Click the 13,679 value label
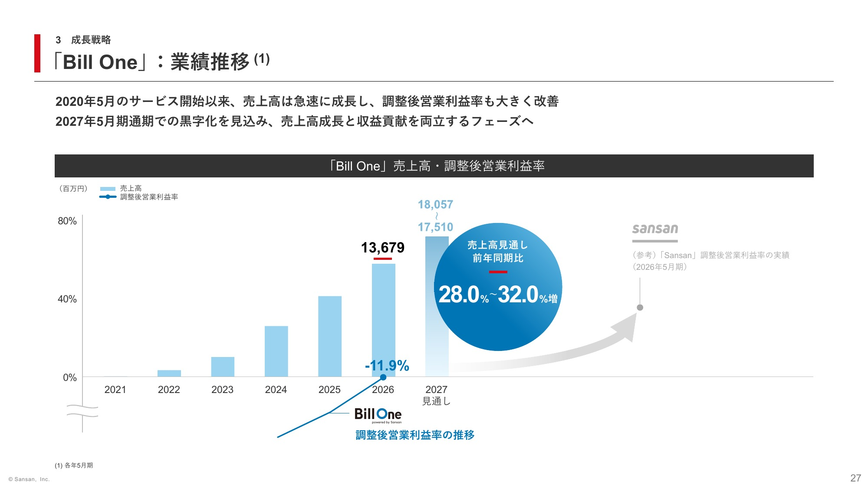 (383, 248)
